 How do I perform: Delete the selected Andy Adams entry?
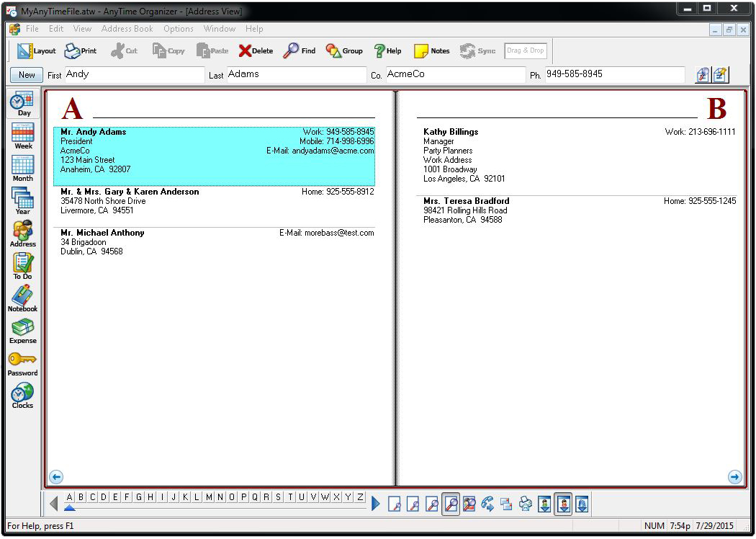coord(256,50)
